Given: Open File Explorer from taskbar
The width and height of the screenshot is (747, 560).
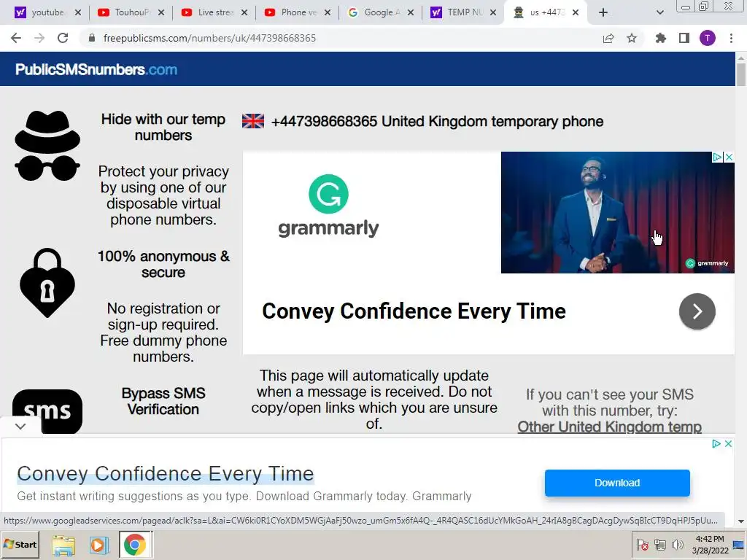Looking at the screenshot, I should (63, 545).
